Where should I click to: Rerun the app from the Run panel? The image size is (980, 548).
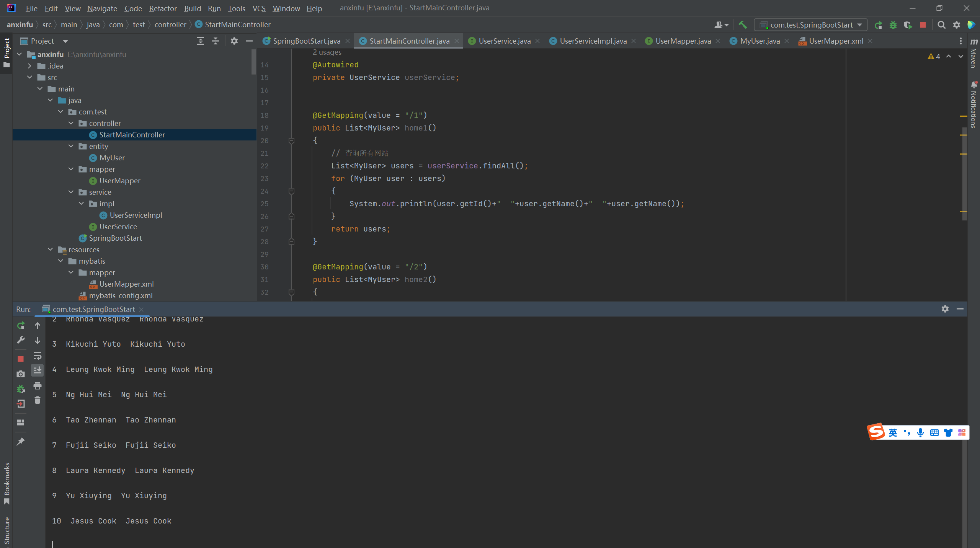click(x=21, y=325)
